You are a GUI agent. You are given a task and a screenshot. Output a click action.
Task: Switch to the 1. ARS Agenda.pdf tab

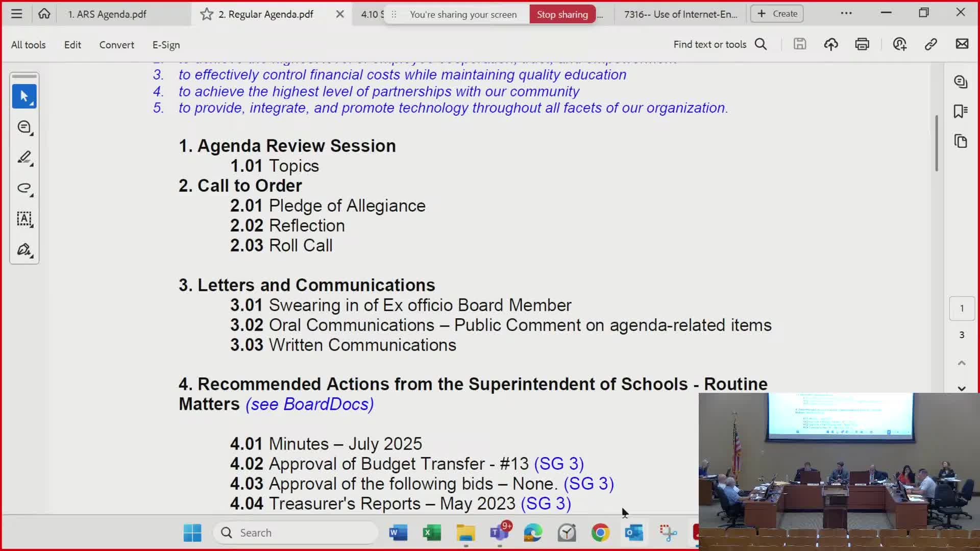click(107, 14)
